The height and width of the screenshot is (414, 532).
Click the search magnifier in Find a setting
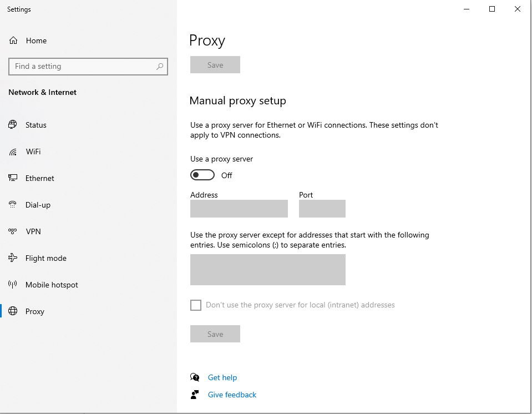(161, 66)
